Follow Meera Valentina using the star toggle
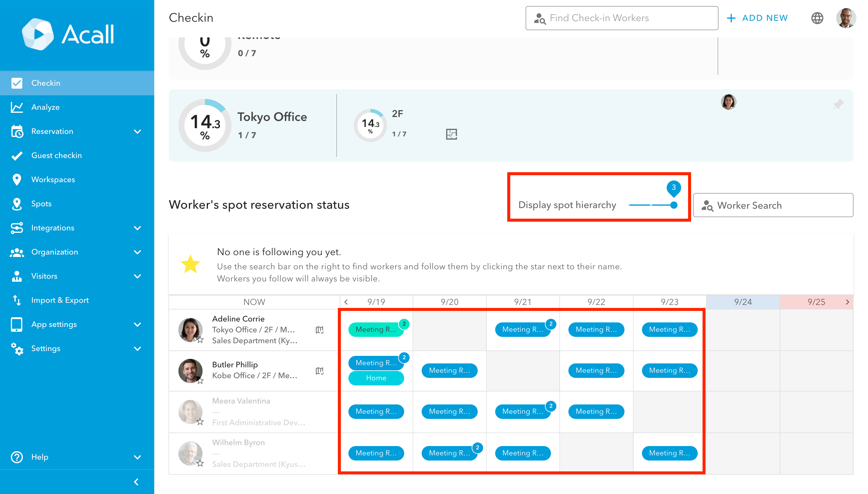This screenshot has width=868, height=494. click(200, 422)
